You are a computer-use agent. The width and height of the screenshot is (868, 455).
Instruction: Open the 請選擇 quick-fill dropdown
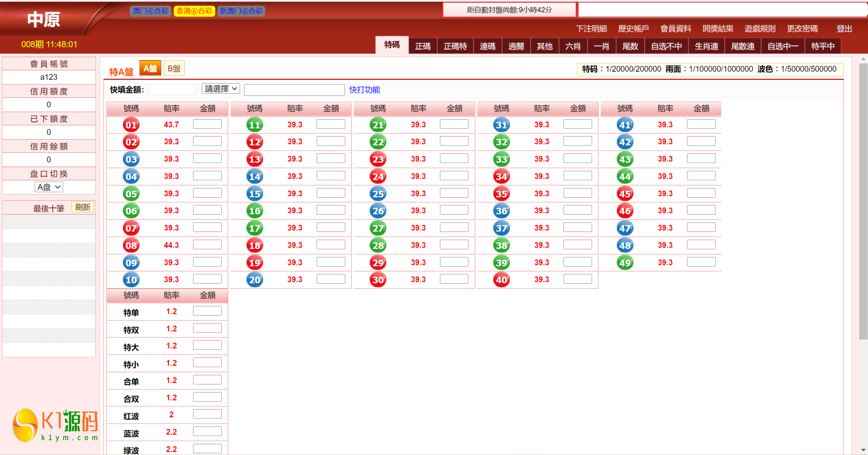pos(221,89)
